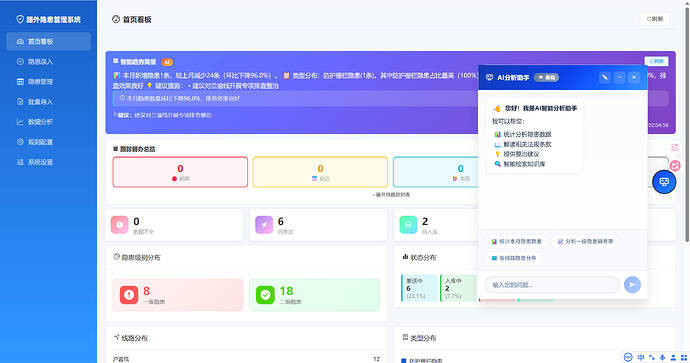Viewport: 690px width, 363px height.
Task: Click the robot icon in AI assistant header
Action: (489, 77)
